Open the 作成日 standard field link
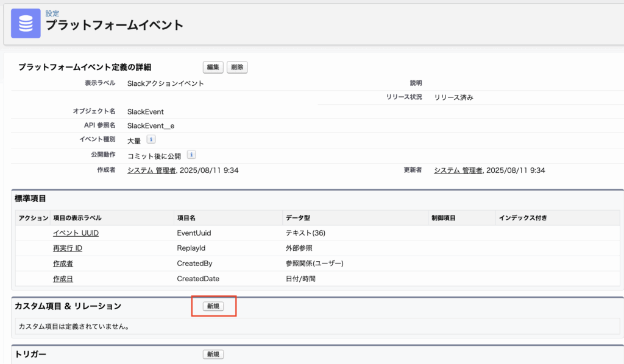Viewport: 624px width, 364px height. [63, 279]
